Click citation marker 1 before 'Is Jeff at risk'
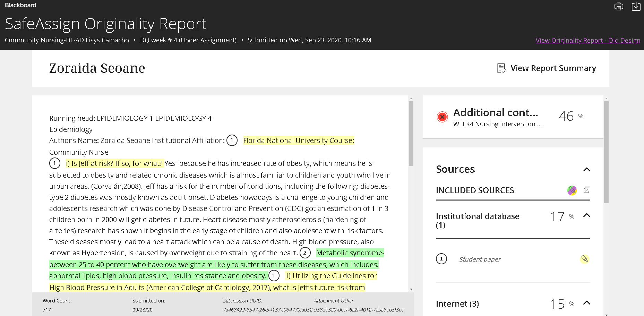 (x=55, y=163)
